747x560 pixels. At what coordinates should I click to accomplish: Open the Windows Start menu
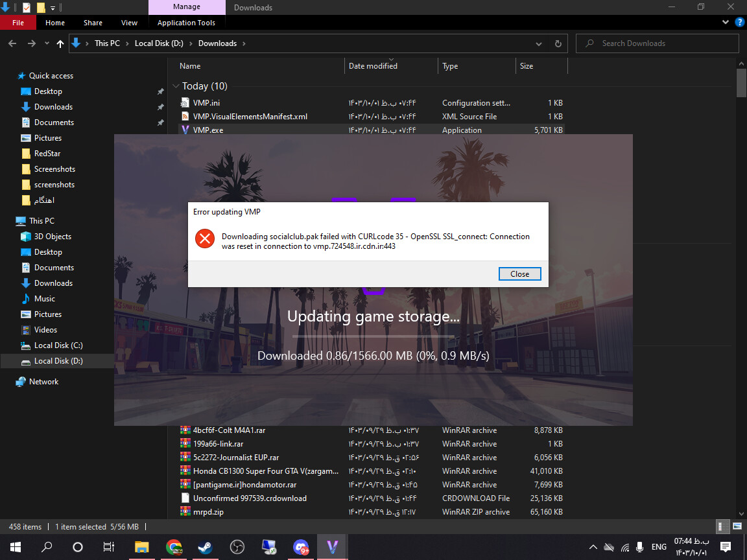16,546
